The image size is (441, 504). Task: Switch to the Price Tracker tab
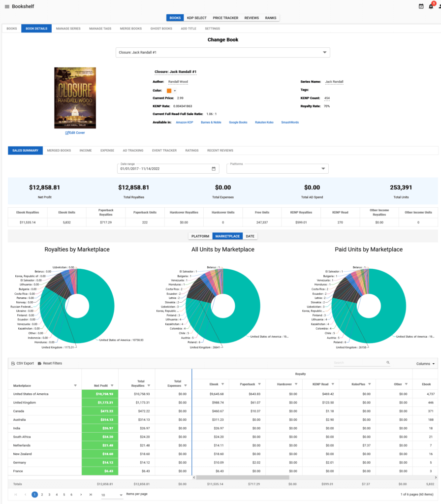[x=225, y=18]
